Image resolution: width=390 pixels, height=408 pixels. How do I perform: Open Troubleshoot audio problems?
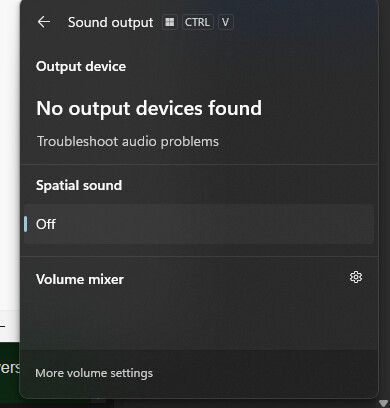[128, 141]
